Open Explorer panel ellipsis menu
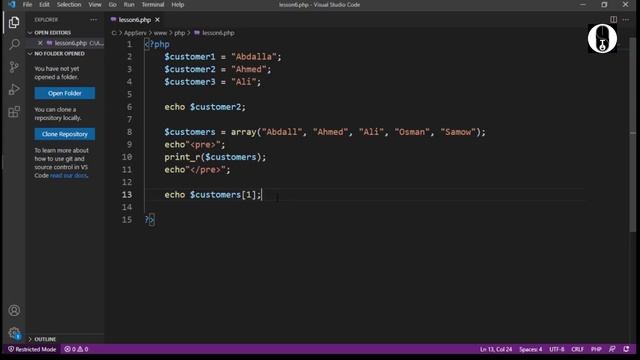The height and width of the screenshot is (360, 640). tap(93, 20)
